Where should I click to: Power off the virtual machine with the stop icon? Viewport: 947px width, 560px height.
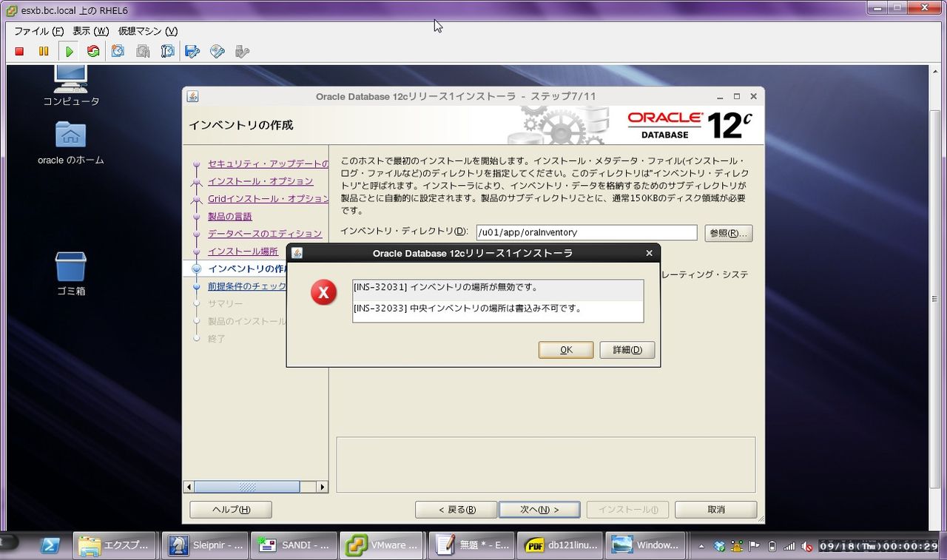[x=19, y=51]
